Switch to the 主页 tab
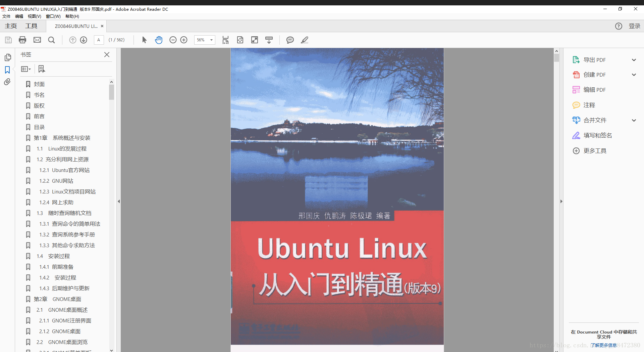The height and width of the screenshot is (352, 644). click(11, 26)
